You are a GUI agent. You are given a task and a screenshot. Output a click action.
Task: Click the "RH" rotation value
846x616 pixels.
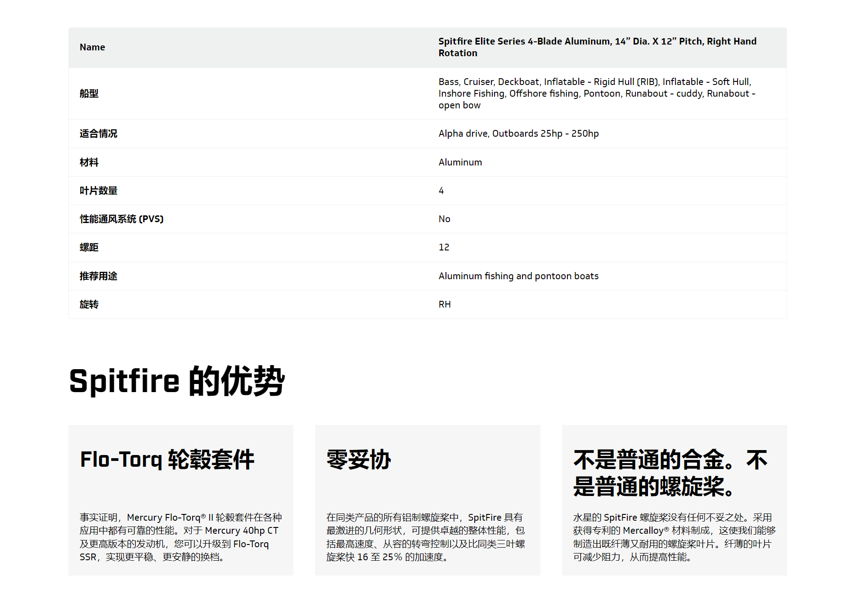(445, 304)
